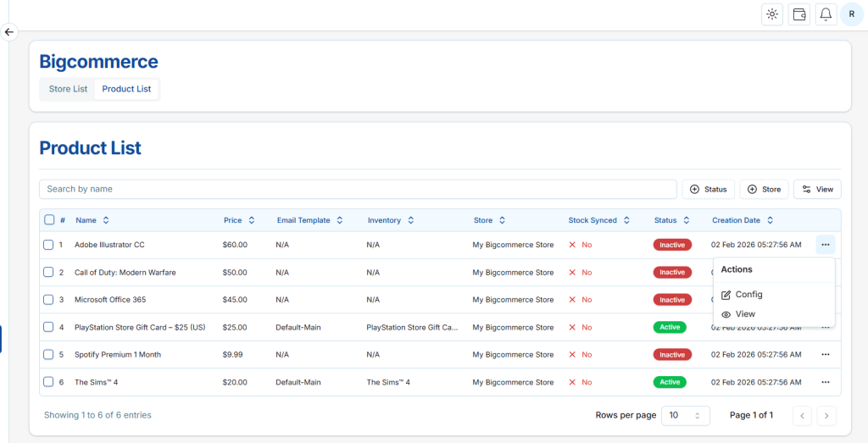Check the Call of Duty: Modern Warfare row
Viewport: 868px width, 443px height.
tap(49, 273)
